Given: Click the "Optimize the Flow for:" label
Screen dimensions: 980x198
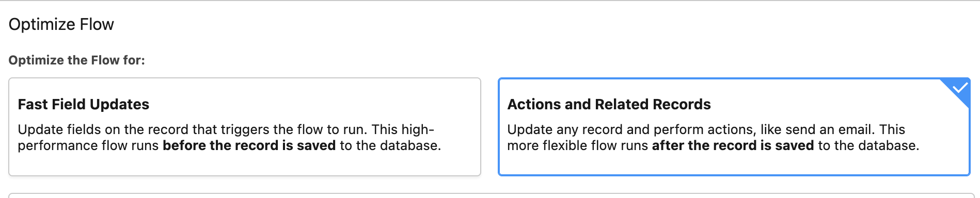Looking at the screenshot, I should pyautogui.click(x=77, y=60).
